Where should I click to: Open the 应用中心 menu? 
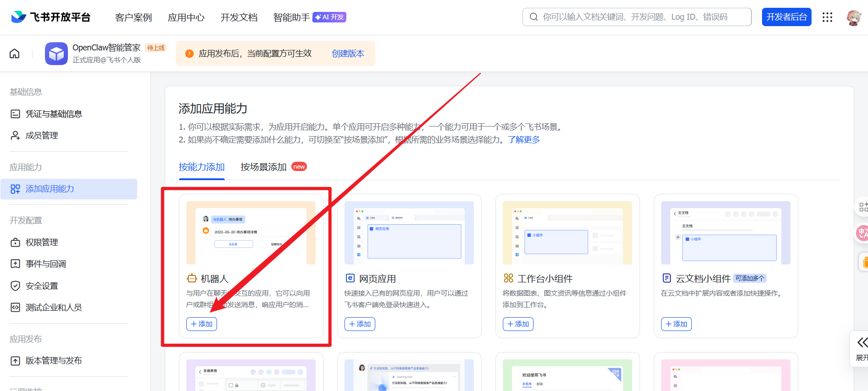coord(186,17)
